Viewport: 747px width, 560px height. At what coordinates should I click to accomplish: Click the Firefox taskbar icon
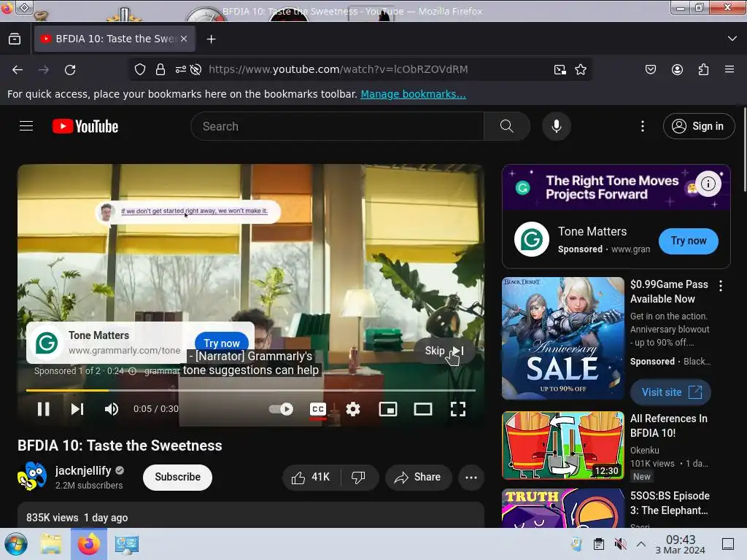click(x=89, y=544)
